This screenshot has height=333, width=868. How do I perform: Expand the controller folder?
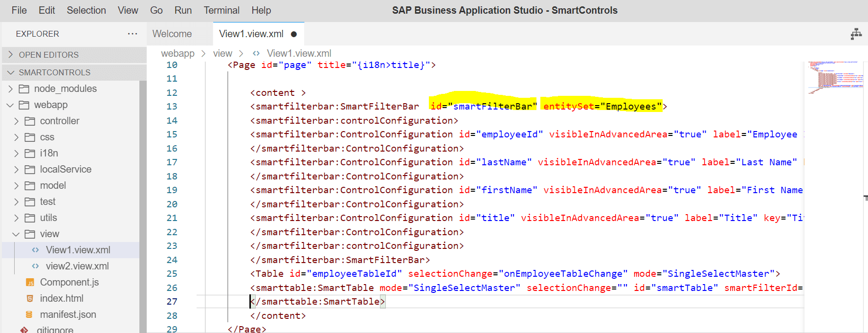coord(16,121)
